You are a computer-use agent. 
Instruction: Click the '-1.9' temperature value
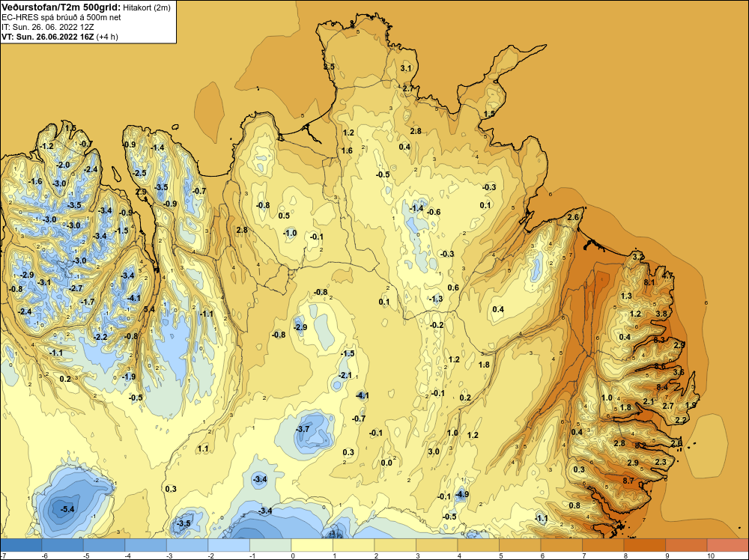129,377
